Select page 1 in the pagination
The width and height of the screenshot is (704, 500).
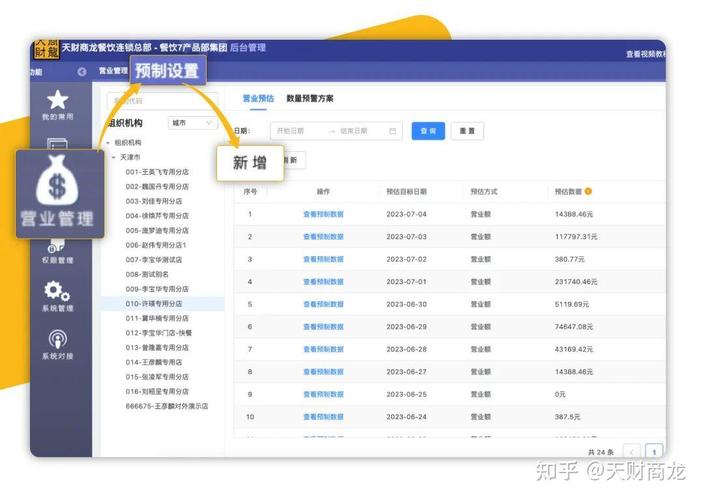(x=654, y=452)
